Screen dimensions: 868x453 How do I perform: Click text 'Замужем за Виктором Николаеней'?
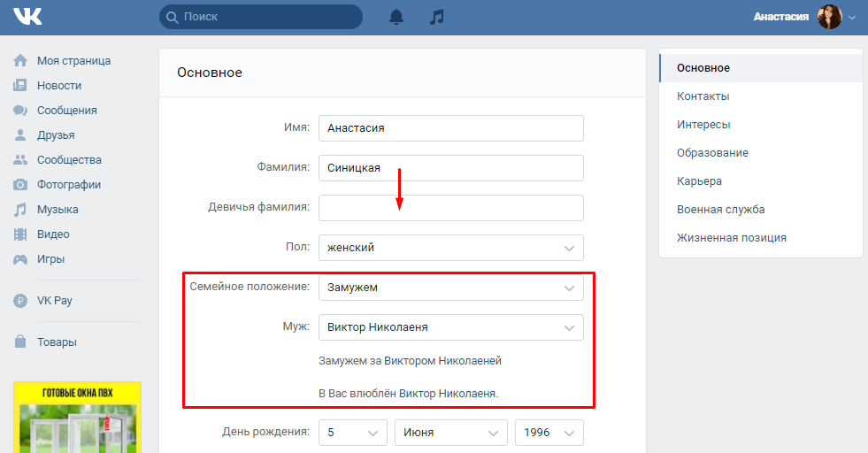(x=411, y=361)
